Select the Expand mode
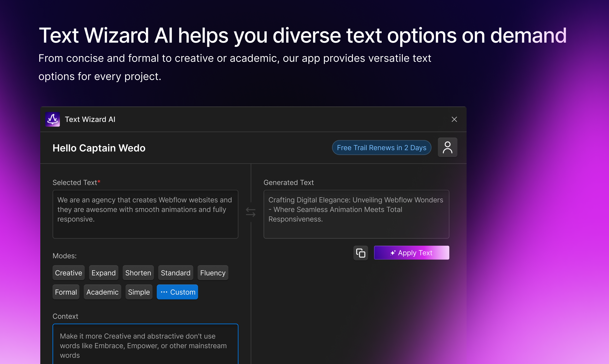Screen dimensions: 609x364 pos(103,273)
